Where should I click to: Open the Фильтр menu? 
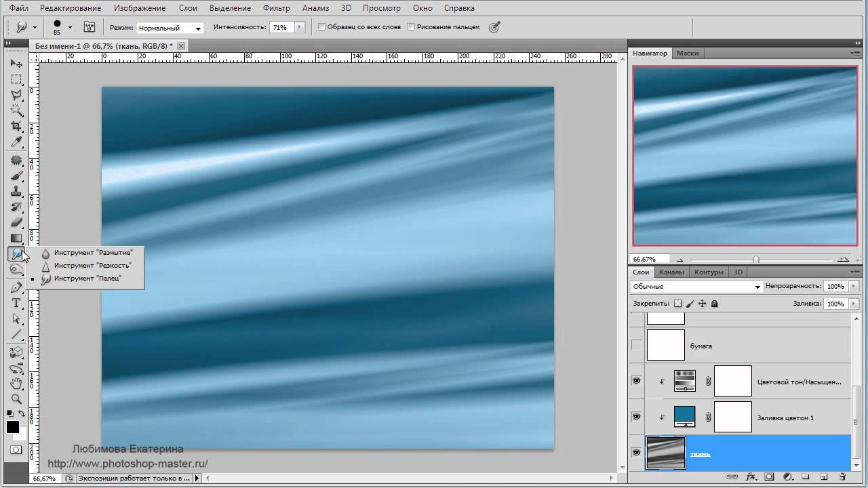point(276,8)
